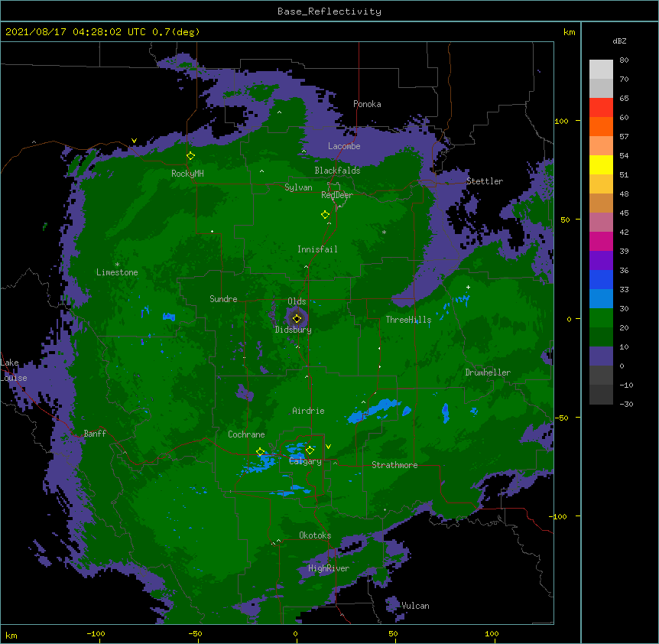Image resolution: width=659 pixels, height=644 pixels.
Task: Select the bright yellow 51-54 dBZ legend swatch
Action: (601, 164)
